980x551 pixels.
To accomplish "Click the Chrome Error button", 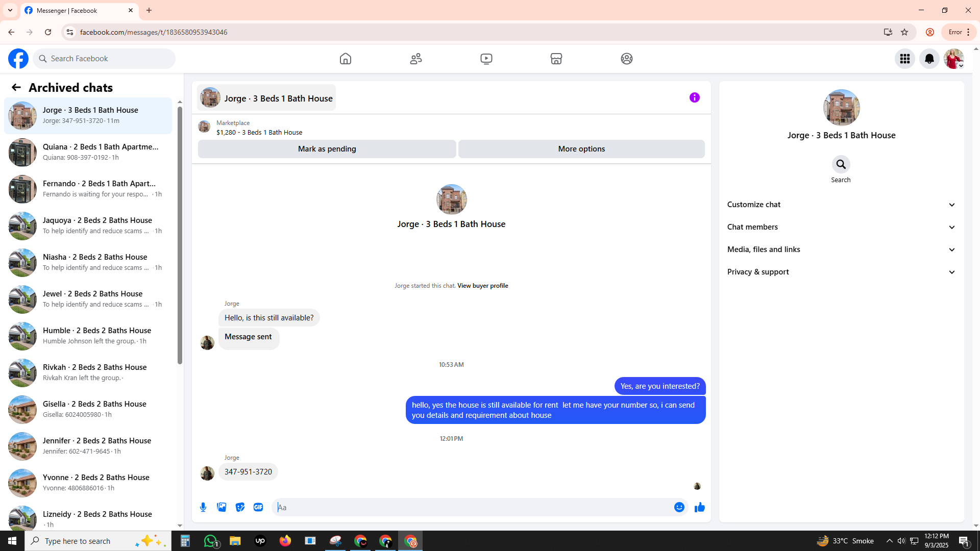I will click(959, 32).
